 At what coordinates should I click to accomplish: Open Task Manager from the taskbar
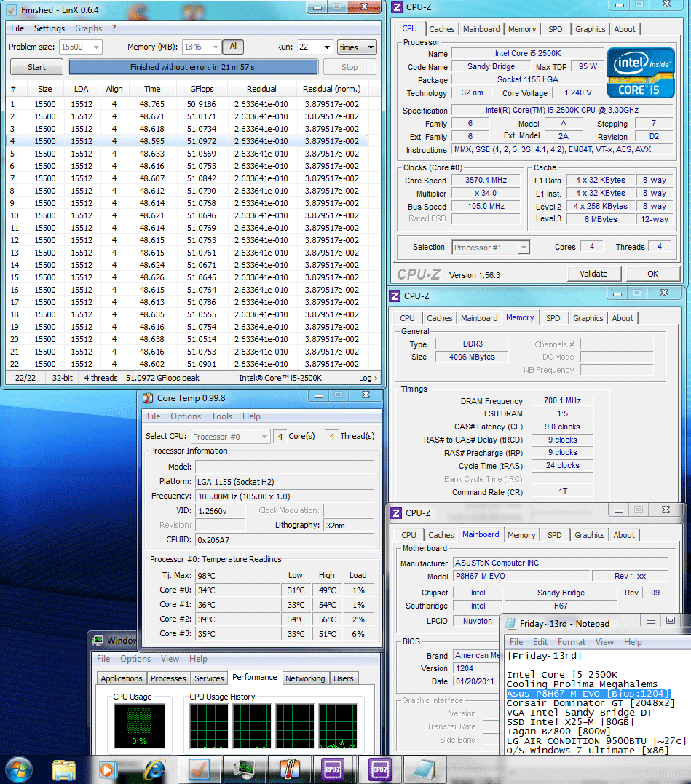243,769
